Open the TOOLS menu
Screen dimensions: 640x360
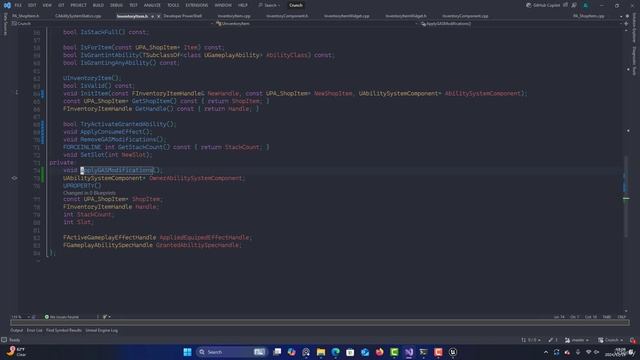point(173,5)
